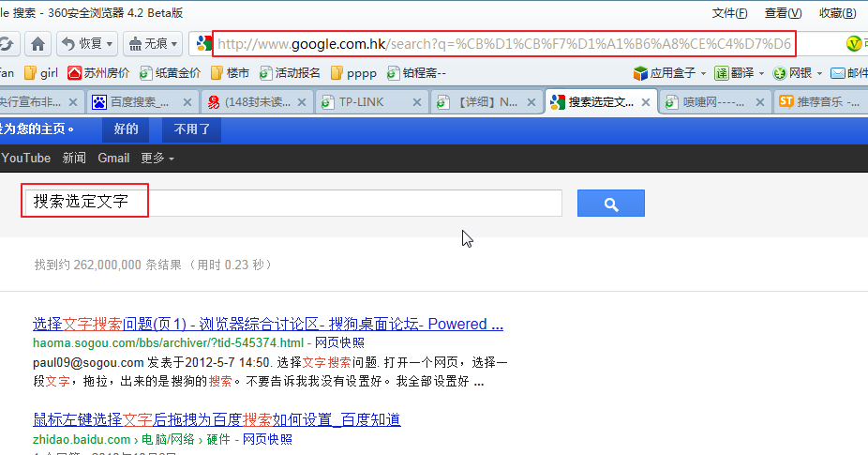Open the 查看(V) menu
This screenshot has height=455, width=868.
(783, 12)
